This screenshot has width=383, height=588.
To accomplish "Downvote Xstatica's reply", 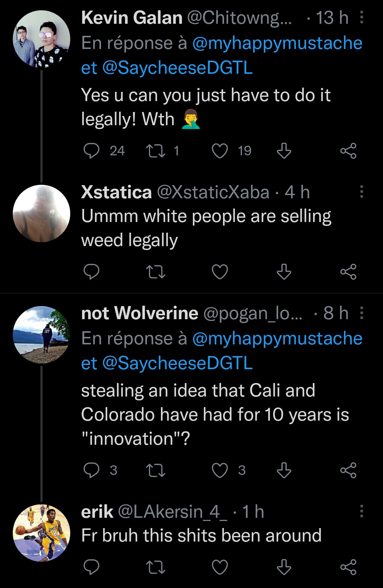I will click(284, 272).
